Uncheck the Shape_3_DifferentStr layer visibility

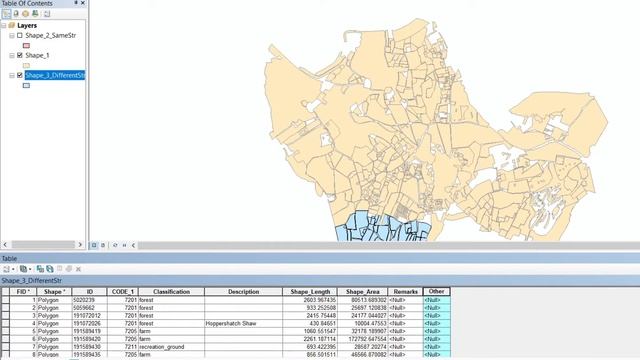tap(20, 75)
